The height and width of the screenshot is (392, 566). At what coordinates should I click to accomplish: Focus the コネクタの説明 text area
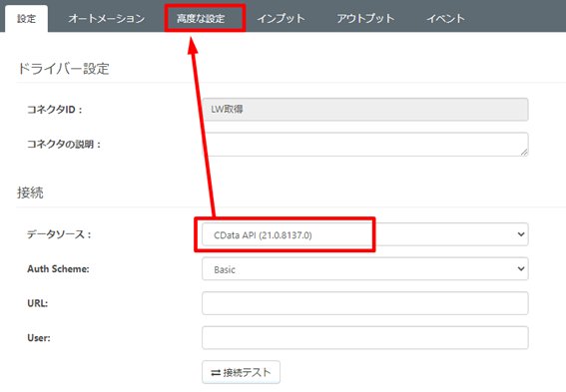[365, 145]
